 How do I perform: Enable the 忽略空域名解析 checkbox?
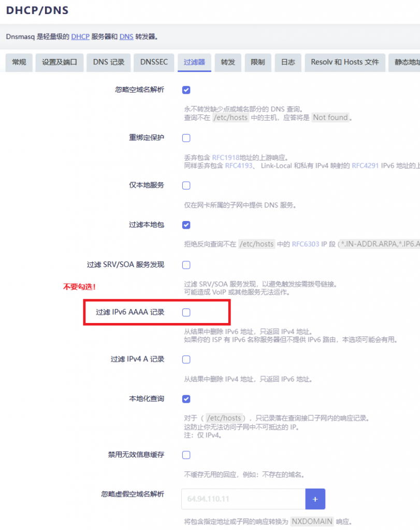click(x=186, y=90)
